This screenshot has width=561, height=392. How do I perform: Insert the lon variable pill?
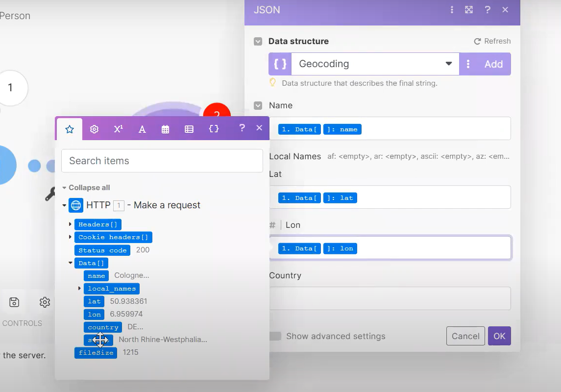point(94,315)
